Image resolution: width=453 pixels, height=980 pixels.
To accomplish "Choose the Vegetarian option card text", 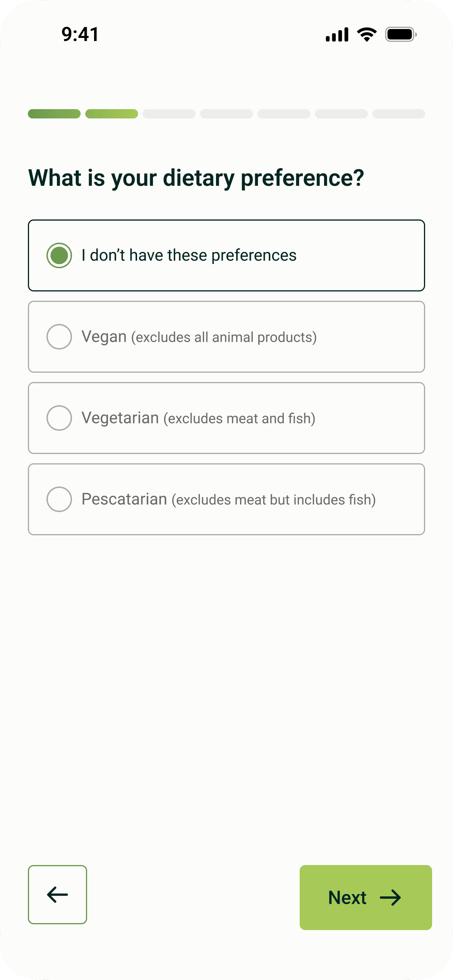I will (198, 418).
